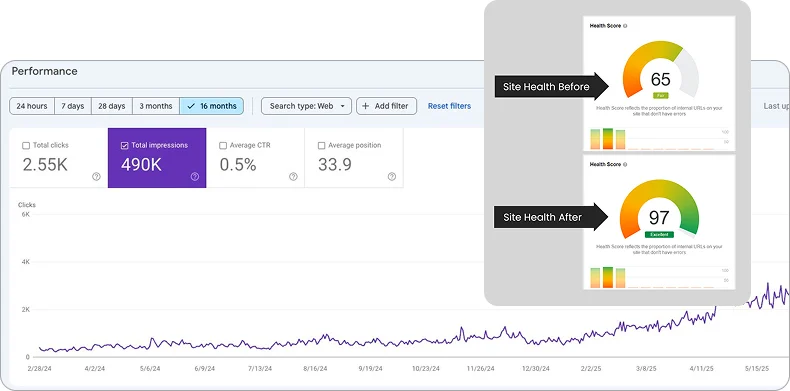790x391 pixels.
Task: Click the Reset filters link
Action: [x=449, y=106]
